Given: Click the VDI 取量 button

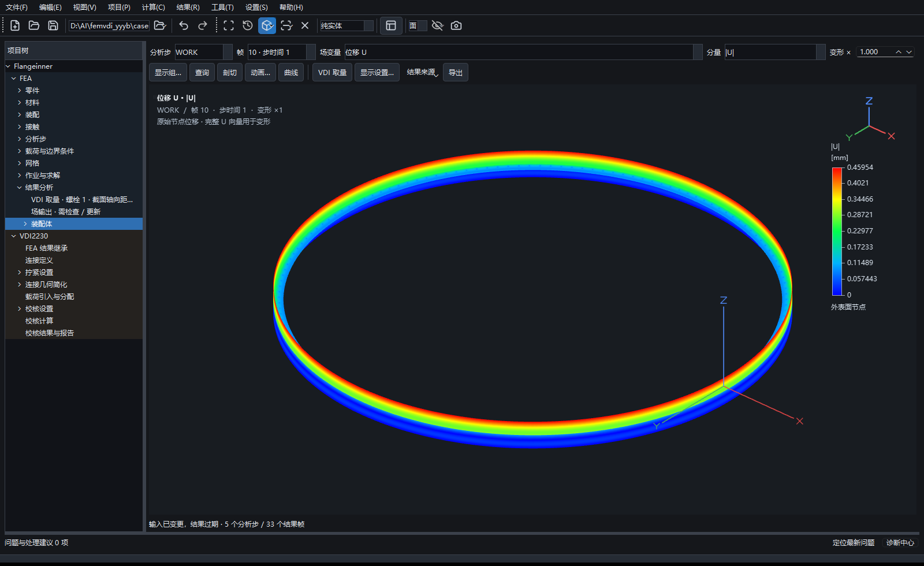Looking at the screenshot, I should [x=332, y=72].
